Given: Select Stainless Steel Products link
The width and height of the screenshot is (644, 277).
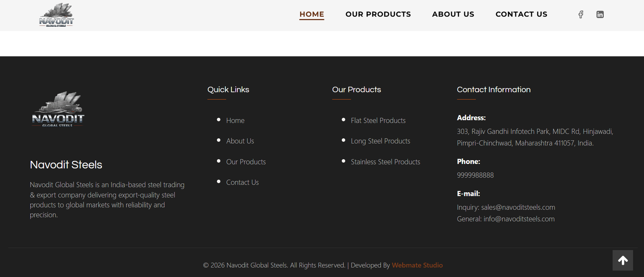Looking at the screenshot, I should coord(385,162).
